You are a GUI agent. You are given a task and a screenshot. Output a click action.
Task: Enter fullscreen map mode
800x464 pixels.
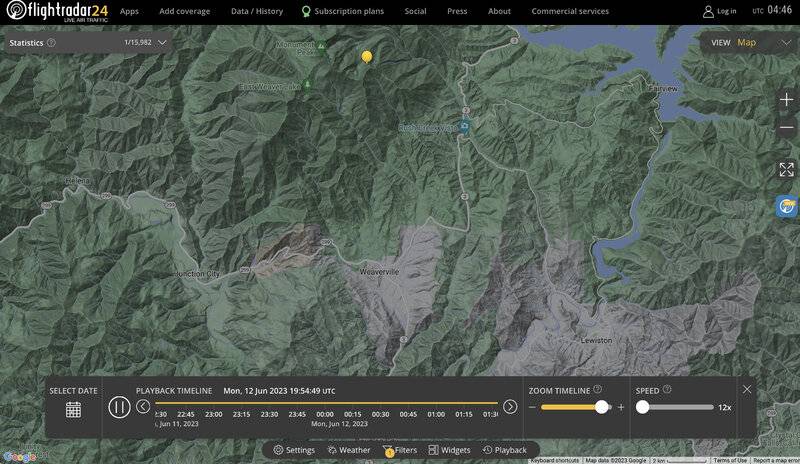click(x=786, y=169)
